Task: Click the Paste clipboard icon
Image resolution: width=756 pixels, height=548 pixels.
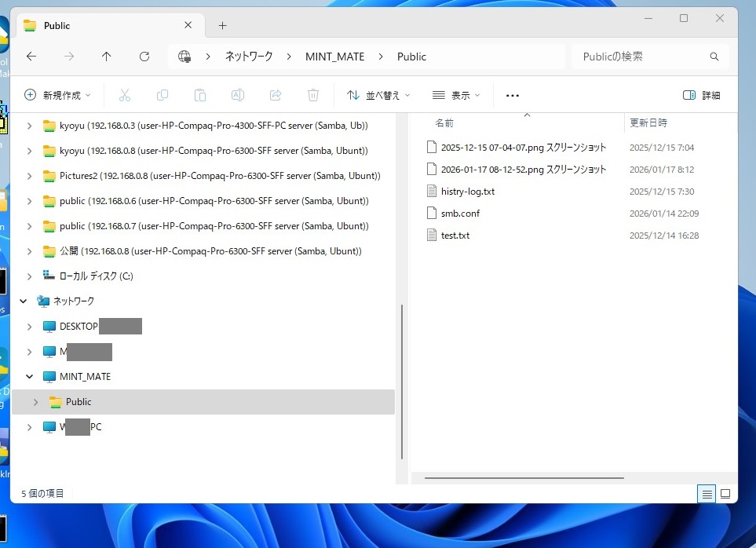Action: click(200, 95)
